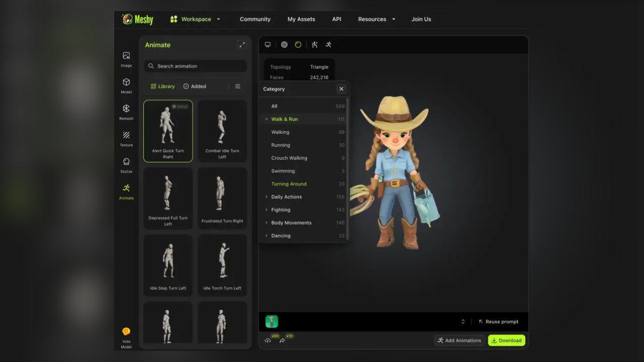
Task: Go to My Assets
Action: point(301,19)
